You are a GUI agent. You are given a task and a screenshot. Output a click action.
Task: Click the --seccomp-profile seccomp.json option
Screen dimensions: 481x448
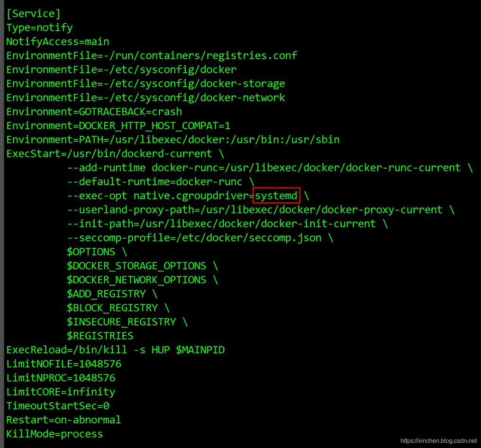click(200, 238)
